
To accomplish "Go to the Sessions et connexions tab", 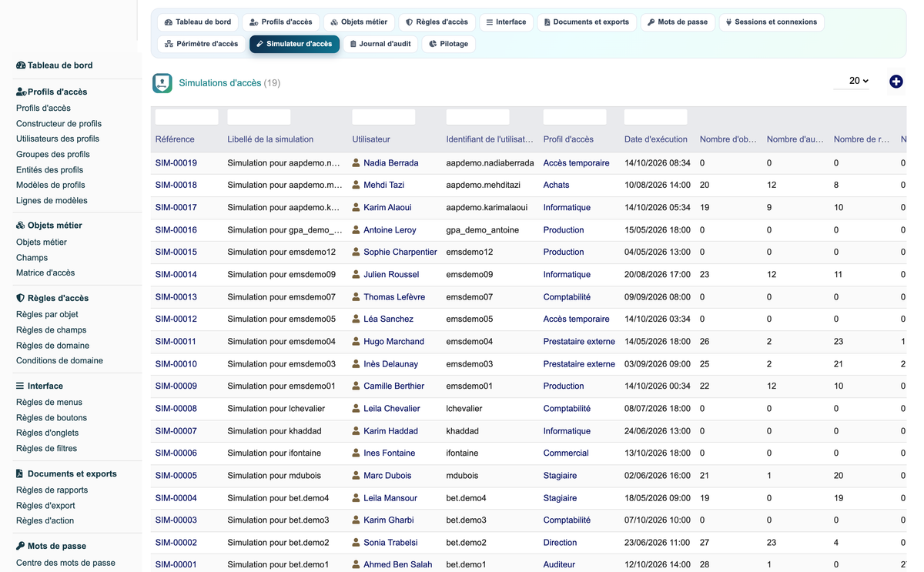I will (x=772, y=22).
